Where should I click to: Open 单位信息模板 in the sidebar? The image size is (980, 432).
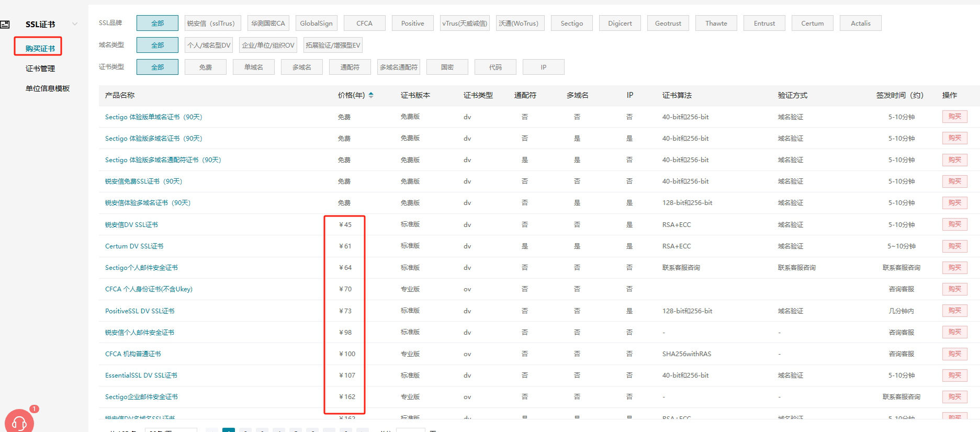48,88
